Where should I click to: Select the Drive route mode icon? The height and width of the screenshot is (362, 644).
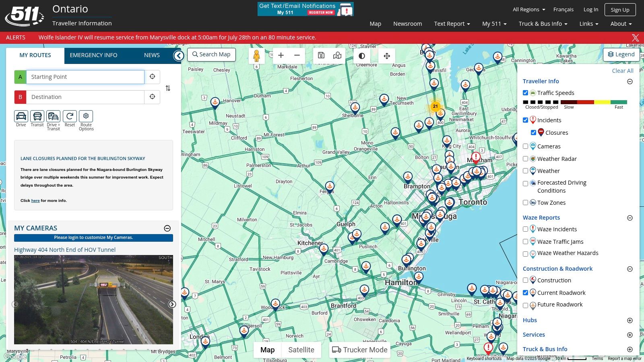point(21,116)
